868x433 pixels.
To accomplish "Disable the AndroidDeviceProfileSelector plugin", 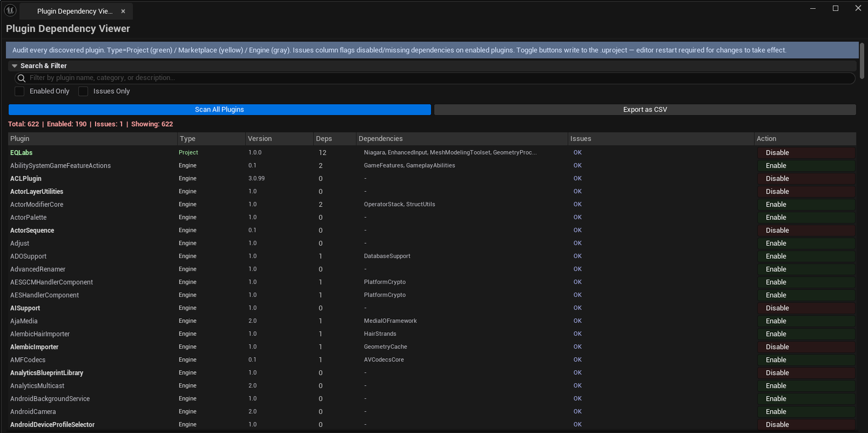I will click(x=806, y=425).
